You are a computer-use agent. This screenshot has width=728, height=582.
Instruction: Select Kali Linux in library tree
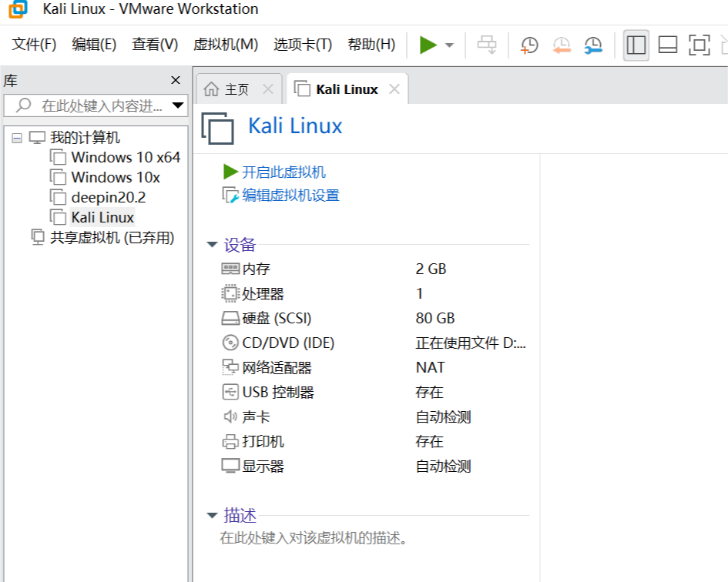(102, 217)
